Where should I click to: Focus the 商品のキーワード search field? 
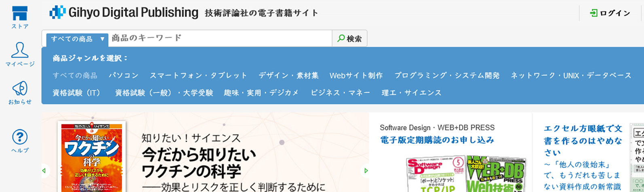220,38
